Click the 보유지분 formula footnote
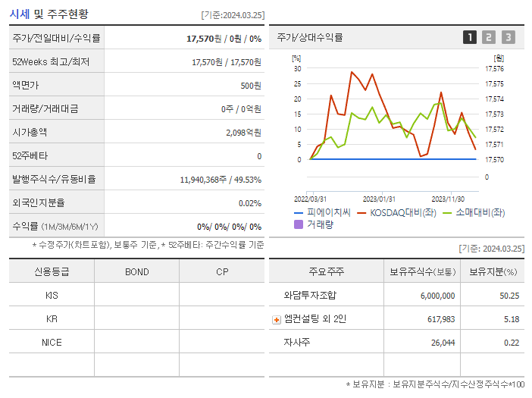The width and height of the screenshot is (532, 398). click(435, 384)
